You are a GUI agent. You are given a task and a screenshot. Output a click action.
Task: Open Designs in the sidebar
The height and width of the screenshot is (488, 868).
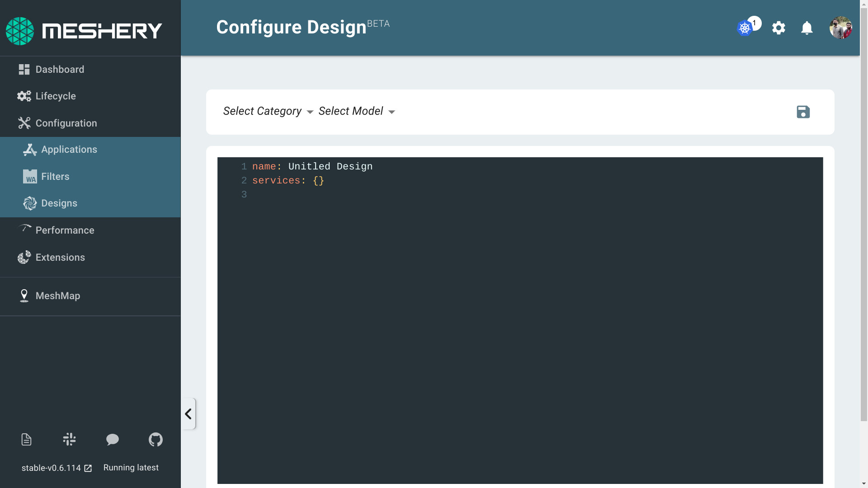(x=59, y=203)
